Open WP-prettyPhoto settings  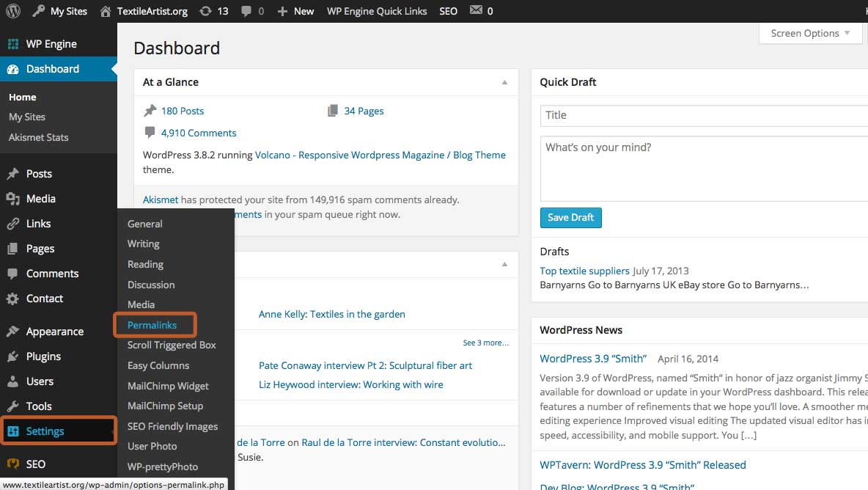point(163,467)
